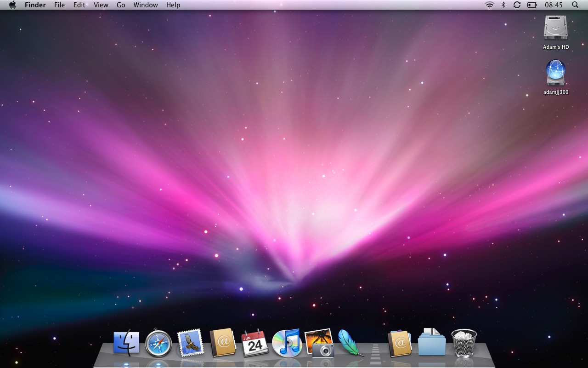Screen dimensions: 588x368
Task: Open iPhoto from the Dock
Action: (319, 343)
